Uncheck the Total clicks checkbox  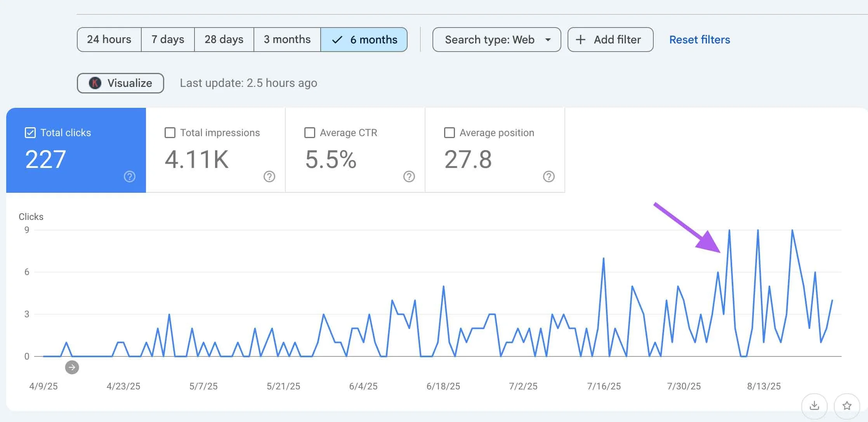click(30, 133)
